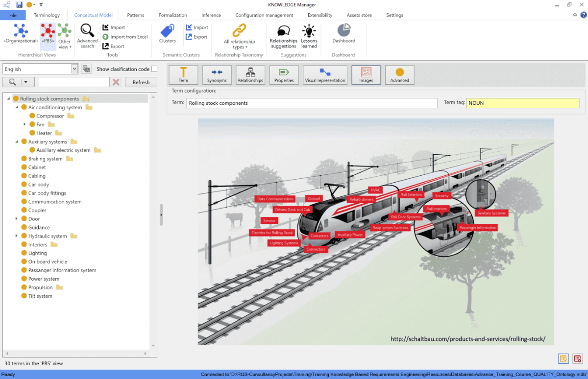The height and width of the screenshot is (379, 588).
Task: Select Braking system in the tree
Action: (x=45, y=159)
